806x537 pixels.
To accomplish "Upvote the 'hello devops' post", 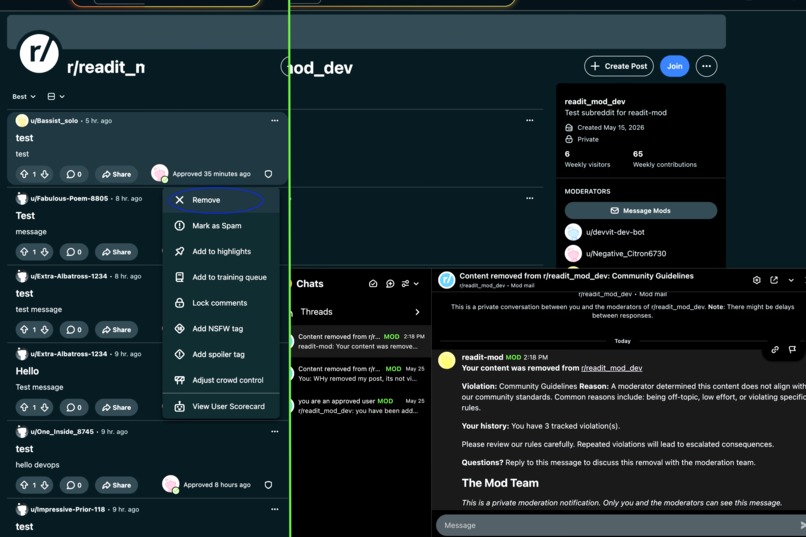I will pos(24,485).
